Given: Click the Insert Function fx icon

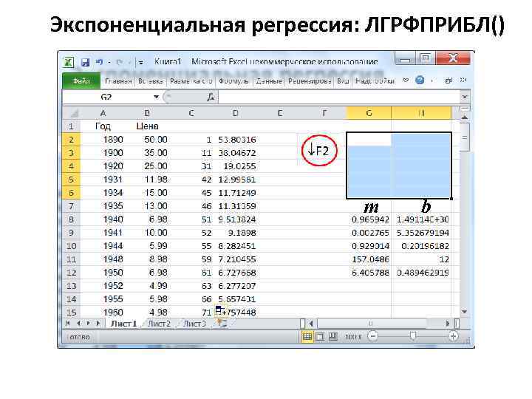Looking at the screenshot, I should click(x=211, y=98).
